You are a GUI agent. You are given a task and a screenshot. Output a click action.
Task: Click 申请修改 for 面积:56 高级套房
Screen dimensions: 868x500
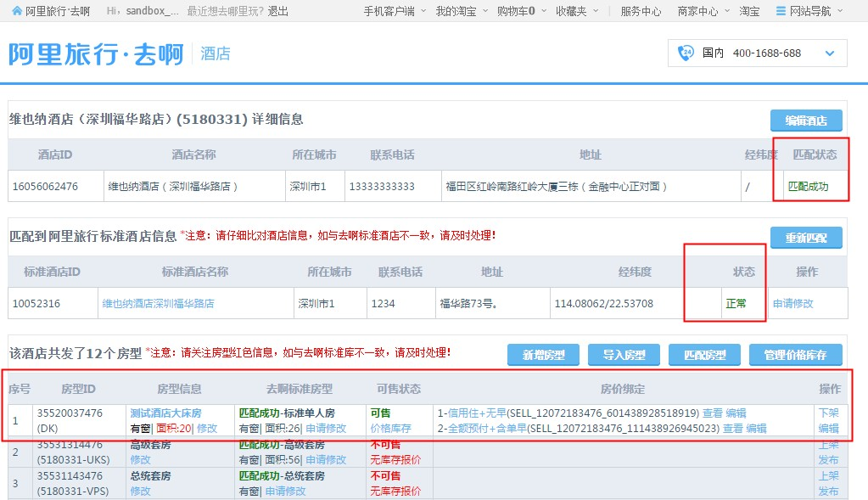pyautogui.click(x=326, y=460)
